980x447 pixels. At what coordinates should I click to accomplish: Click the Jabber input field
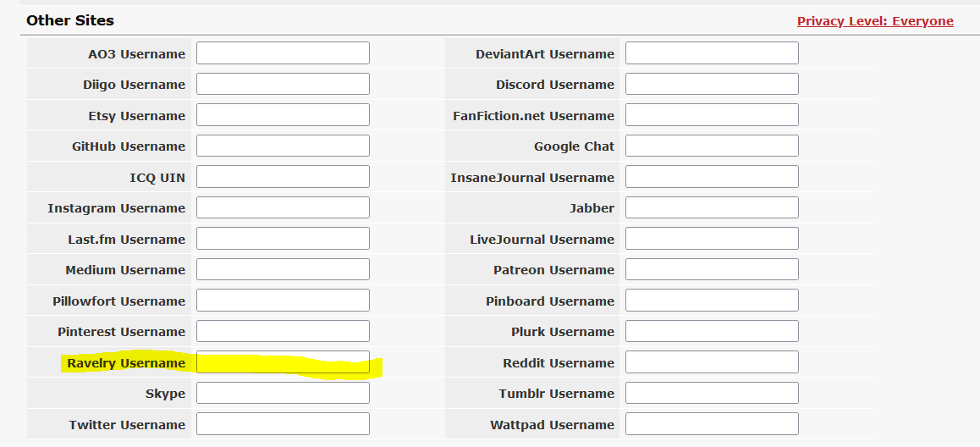coord(712,207)
